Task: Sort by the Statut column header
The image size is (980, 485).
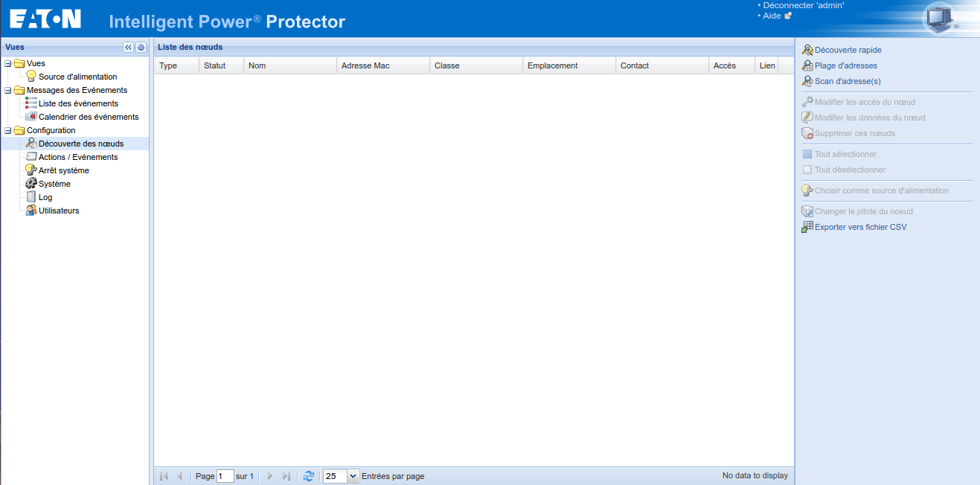Action: [221, 65]
